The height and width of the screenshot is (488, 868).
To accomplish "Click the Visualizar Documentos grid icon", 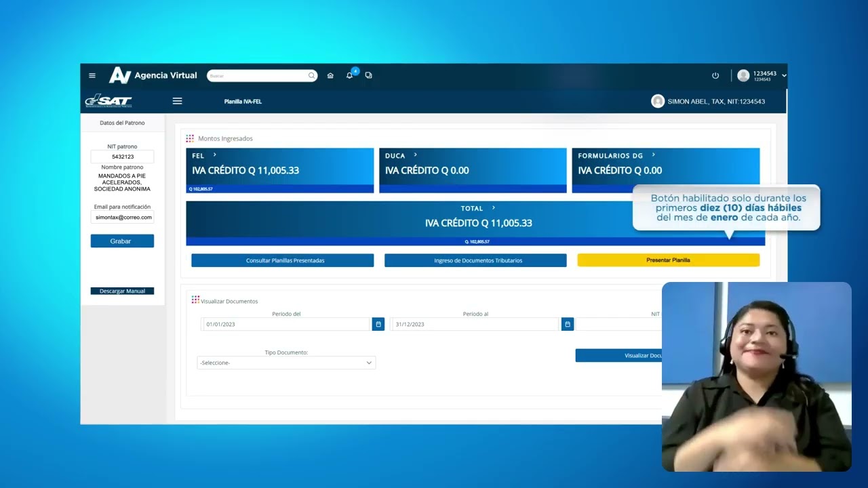I will click(x=195, y=300).
